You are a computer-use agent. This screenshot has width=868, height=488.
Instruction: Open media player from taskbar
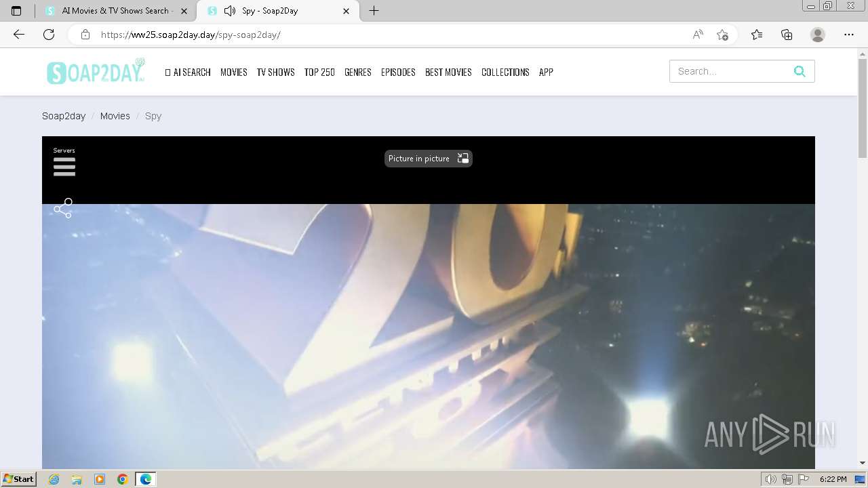click(x=100, y=479)
